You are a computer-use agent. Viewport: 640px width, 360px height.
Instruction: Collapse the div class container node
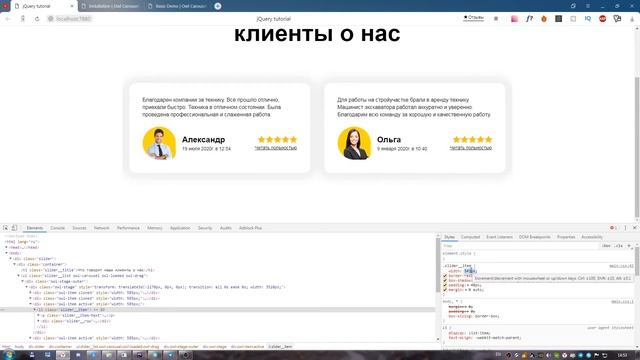point(15,264)
